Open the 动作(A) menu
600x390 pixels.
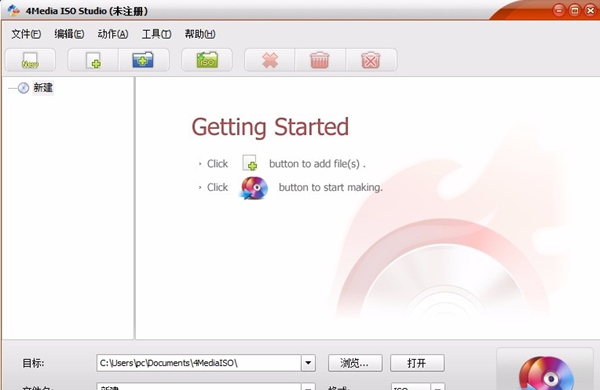(112, 34)
